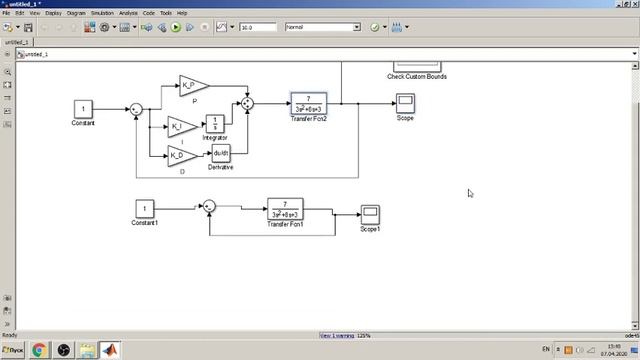Open the Simulation menu
The width and height of the screenshot is (640, 360).
coord(102,13)
